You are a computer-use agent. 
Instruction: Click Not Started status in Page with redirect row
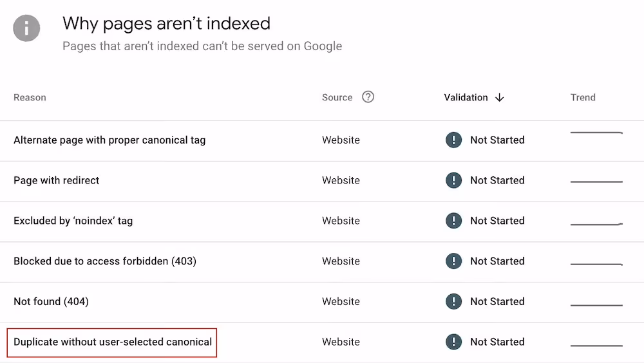click(x=497, y=180)
